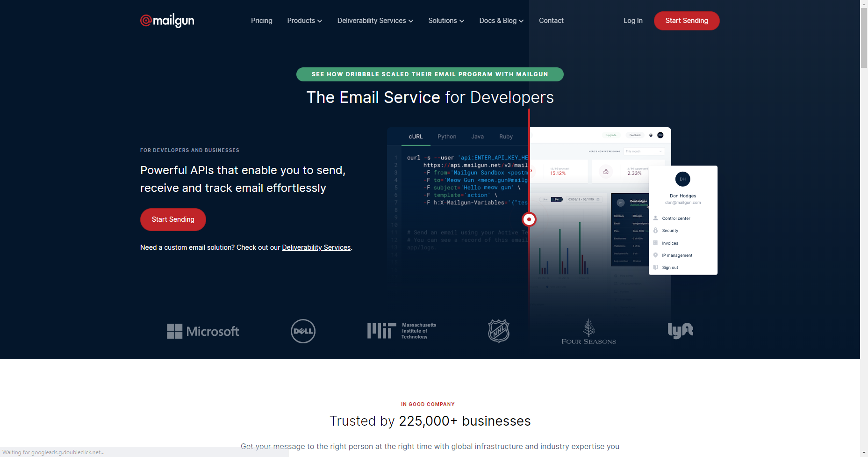Click the Mailgun logo
The height and width of the screenshot is (457, 868).
tap(167, 21)
